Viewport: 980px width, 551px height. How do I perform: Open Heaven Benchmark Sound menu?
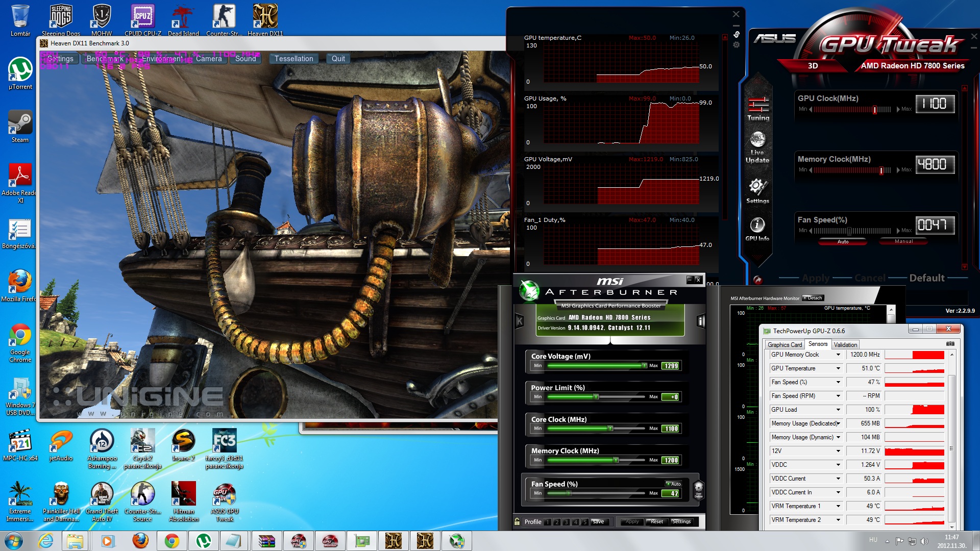click(246, 59)
